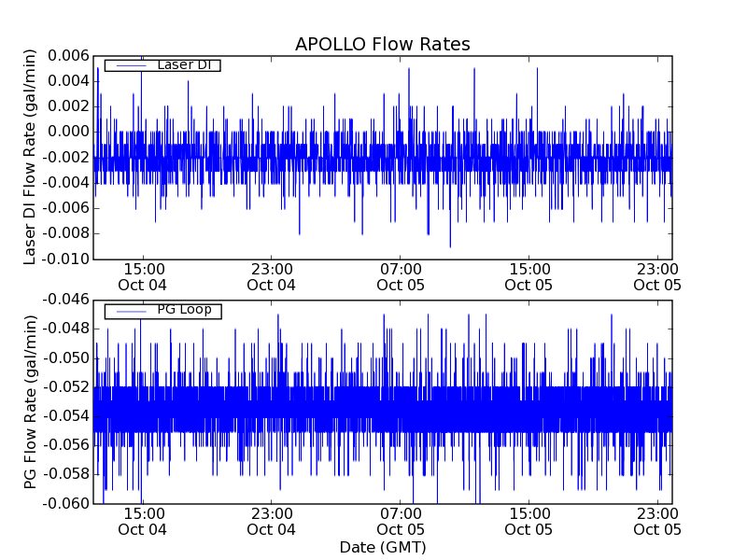The image size is (747, 560).
Task: Click '23:00 Oct 05' label under bottom chart
Action: coord(657,522)
